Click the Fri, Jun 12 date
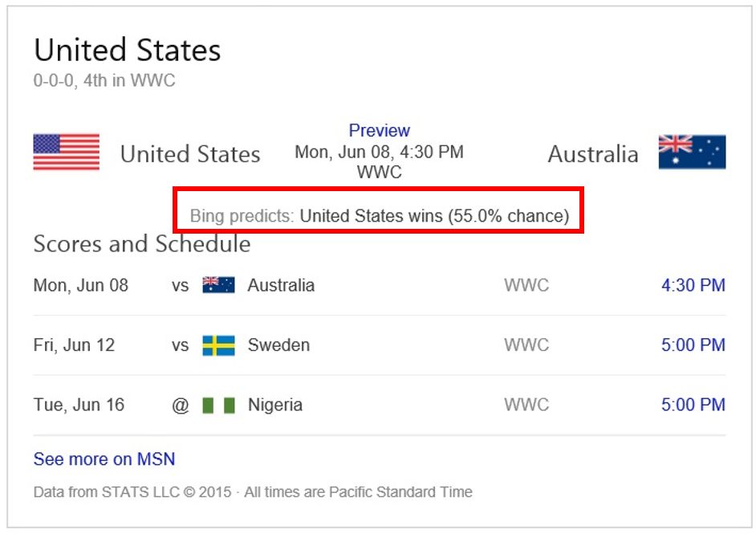 coord(74,345)
